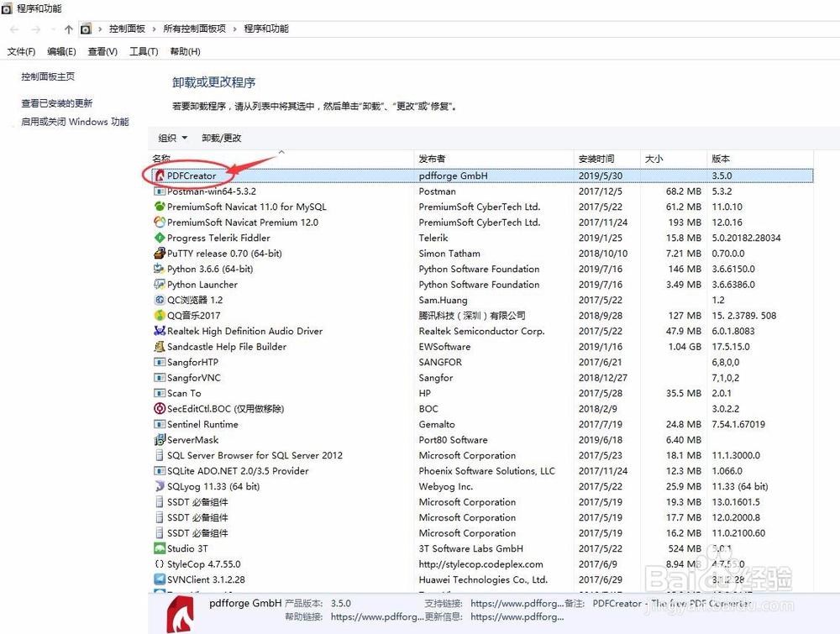
Task: Click the SecEditCtl.BOC icon
Action: tap(160, 409)
